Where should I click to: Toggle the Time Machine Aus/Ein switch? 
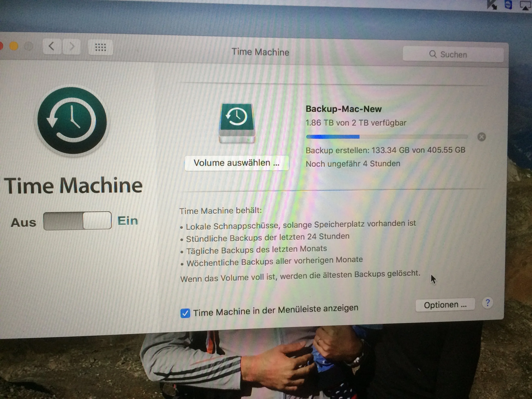point(77,220)
